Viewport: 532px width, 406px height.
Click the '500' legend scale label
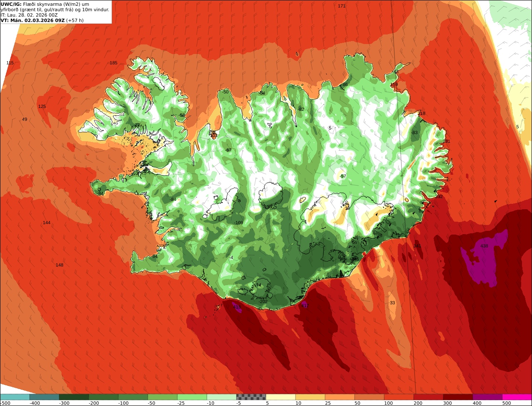tap(506, 403)
